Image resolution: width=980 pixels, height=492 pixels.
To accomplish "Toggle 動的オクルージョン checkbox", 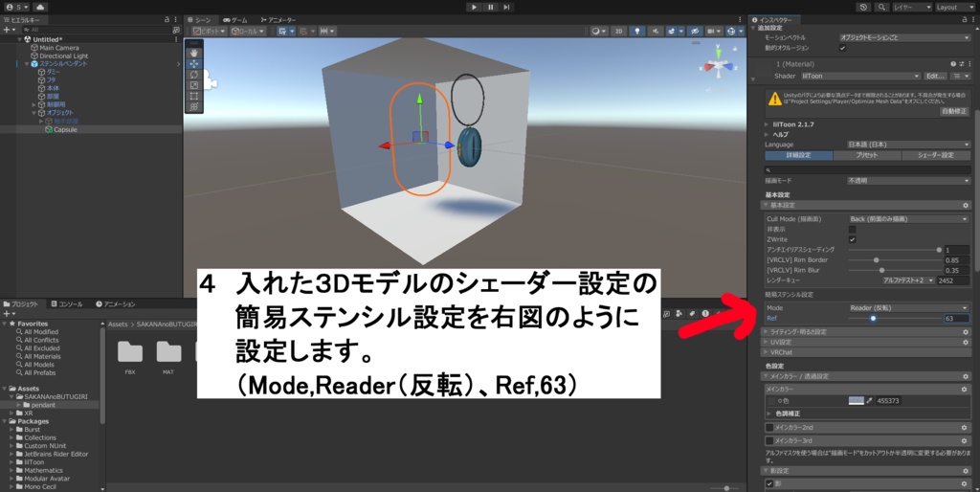I will [842, 48].
